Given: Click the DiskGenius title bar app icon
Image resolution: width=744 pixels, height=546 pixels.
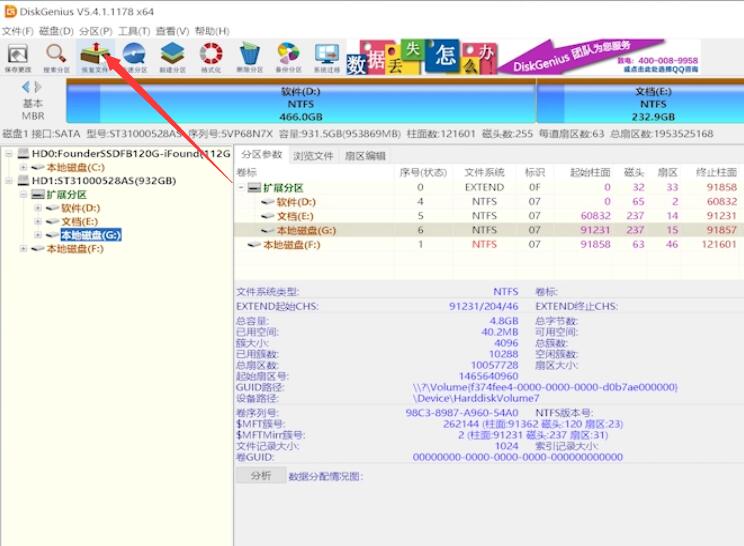Looking at the screenshot, I should (x=10, y=11).
